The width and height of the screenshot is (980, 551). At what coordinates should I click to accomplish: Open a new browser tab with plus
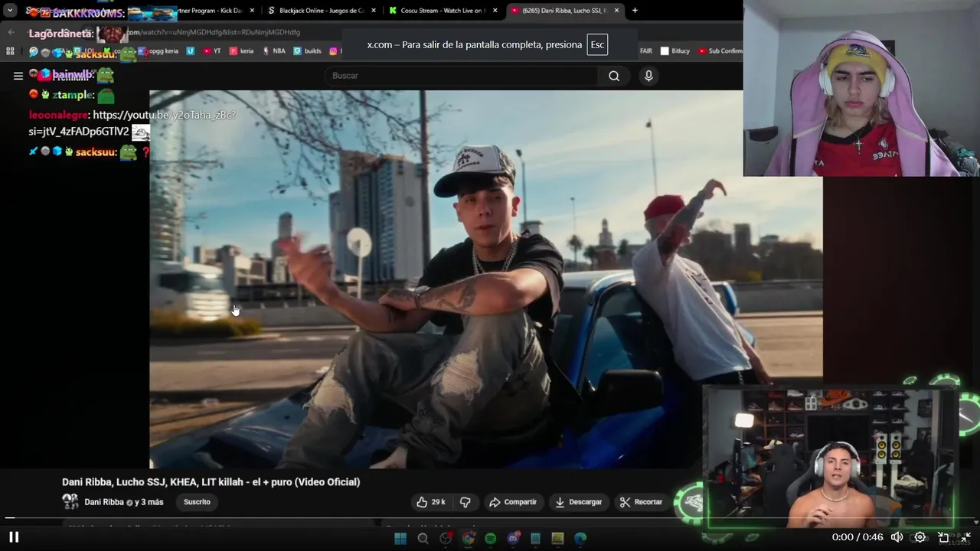point(635,11)
